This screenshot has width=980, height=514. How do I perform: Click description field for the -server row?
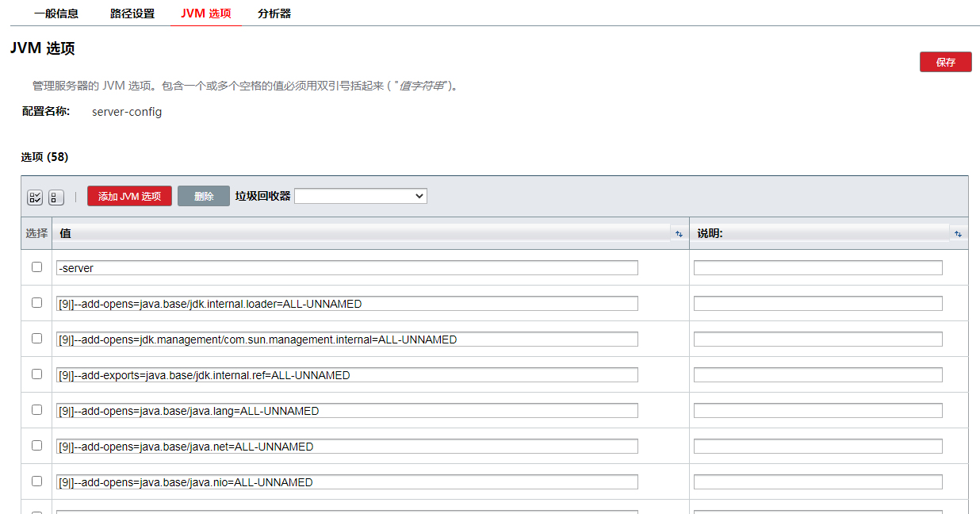coord(817,268)
